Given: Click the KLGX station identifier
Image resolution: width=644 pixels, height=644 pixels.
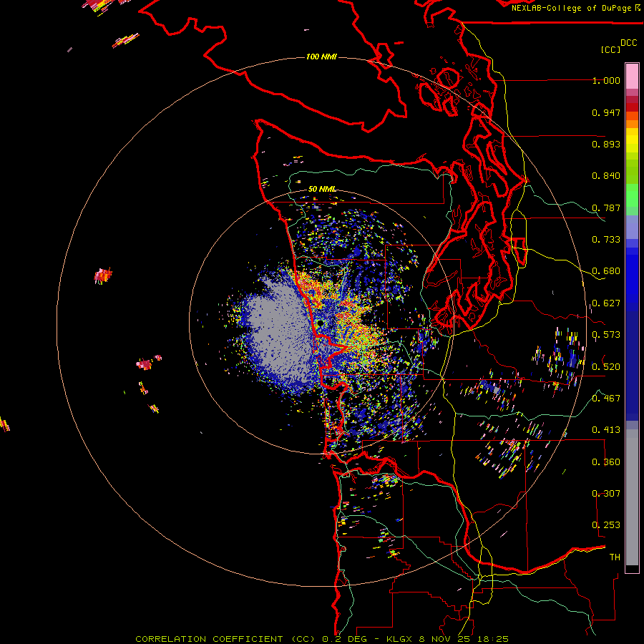Looking at the screenshot, I should 399,639.
